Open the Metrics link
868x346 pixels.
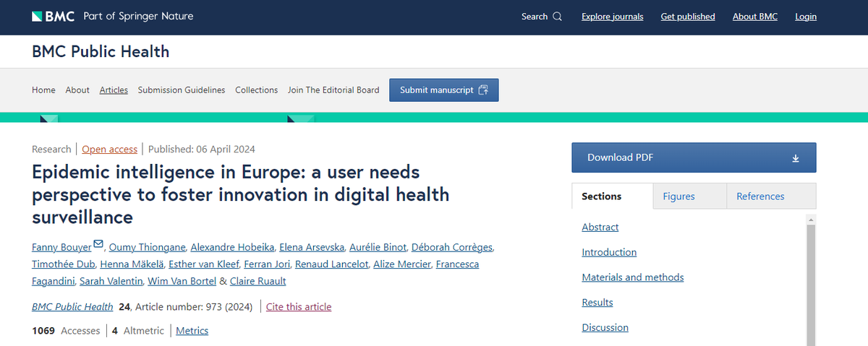coord(192,330)
